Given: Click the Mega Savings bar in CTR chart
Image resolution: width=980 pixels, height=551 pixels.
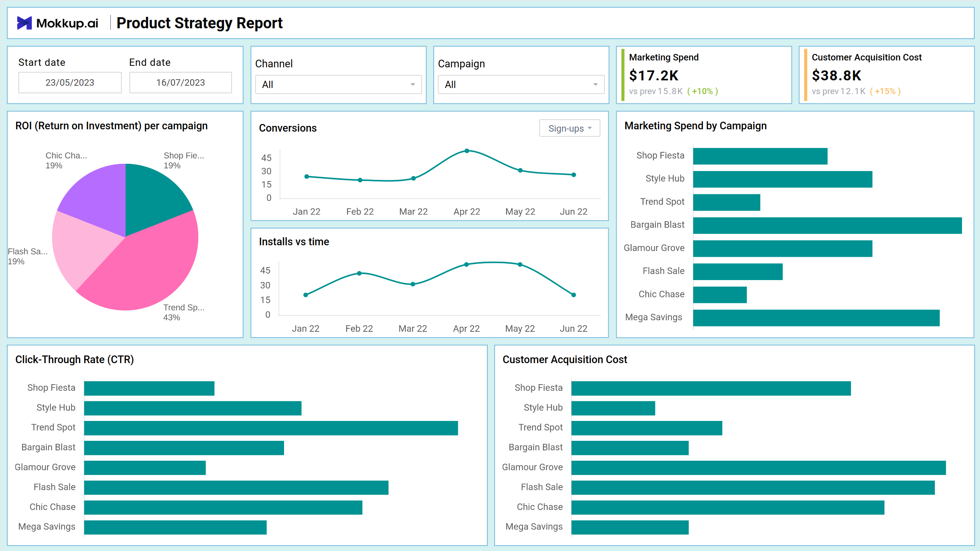Looking at the screenshot, I should 175,527.
